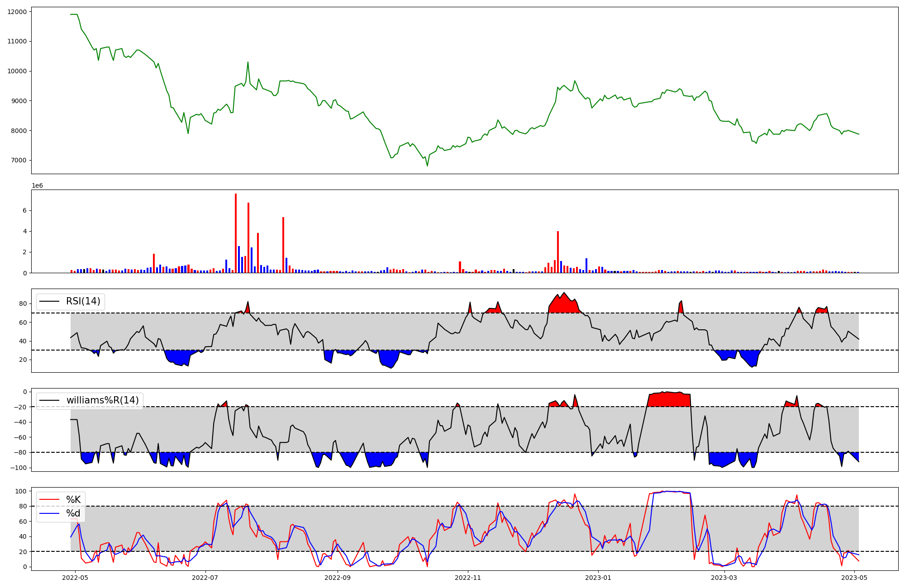Click the blue %d legend entry
This screenshot has height=588, width=905.
coord(73,513)
